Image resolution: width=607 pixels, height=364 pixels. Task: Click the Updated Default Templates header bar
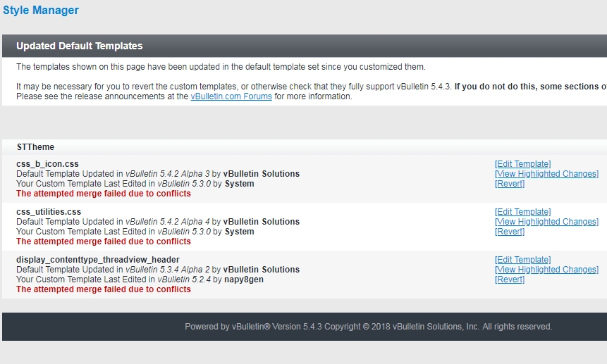pos(305,46)
